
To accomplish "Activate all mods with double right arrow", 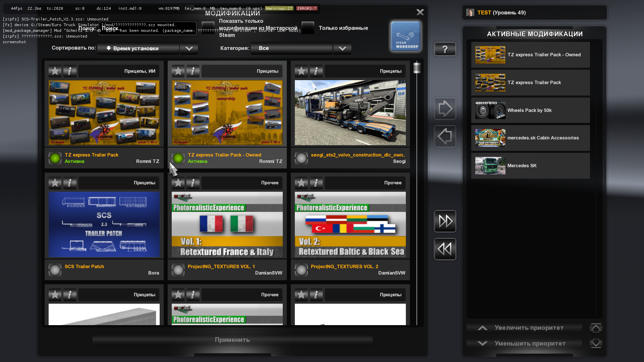I will coord(445,221).
